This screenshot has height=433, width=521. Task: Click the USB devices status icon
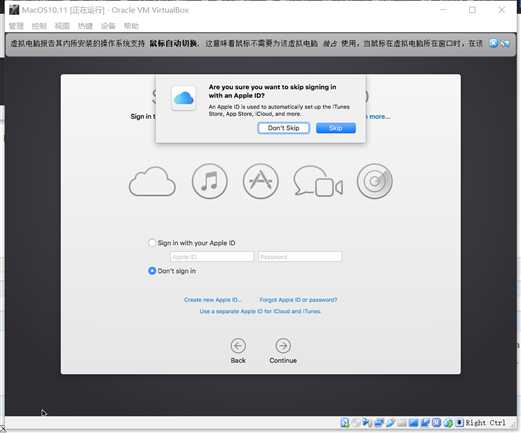point(390,423)
